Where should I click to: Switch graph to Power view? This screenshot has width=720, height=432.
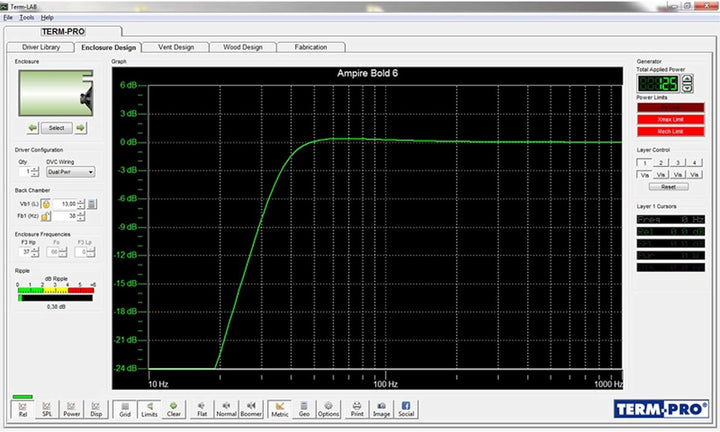(71, 407)
